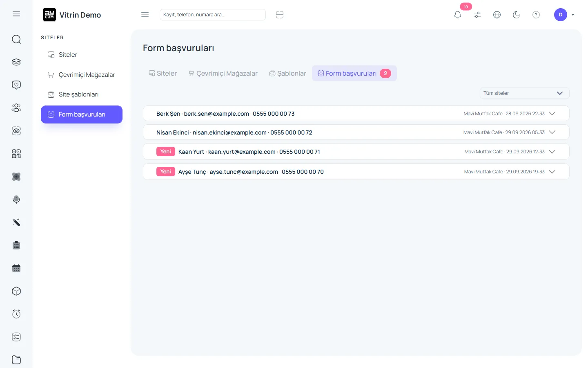Open the clipboard list icon
Viewport: 588px width, 368px height.
[16, 245]
